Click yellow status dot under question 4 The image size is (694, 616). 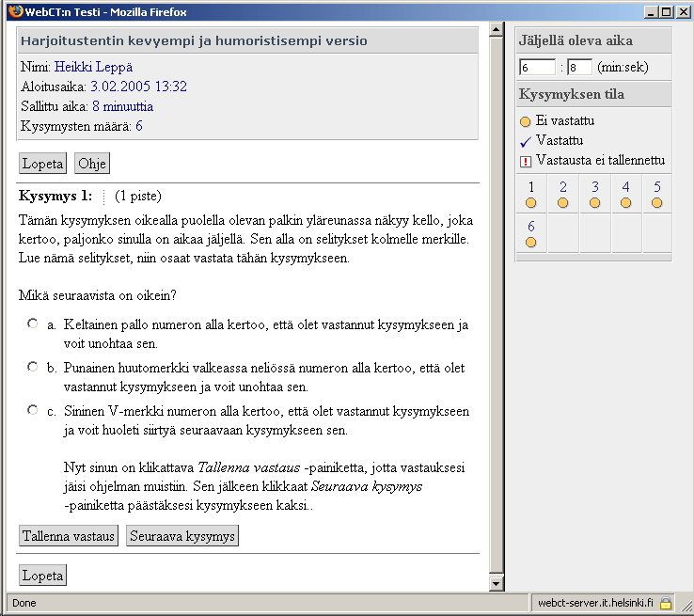click(x=626, y=203)
